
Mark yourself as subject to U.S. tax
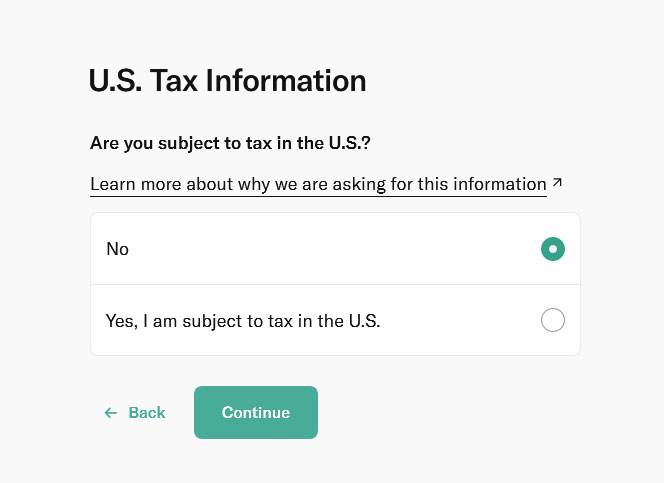(x=553, y=321)
